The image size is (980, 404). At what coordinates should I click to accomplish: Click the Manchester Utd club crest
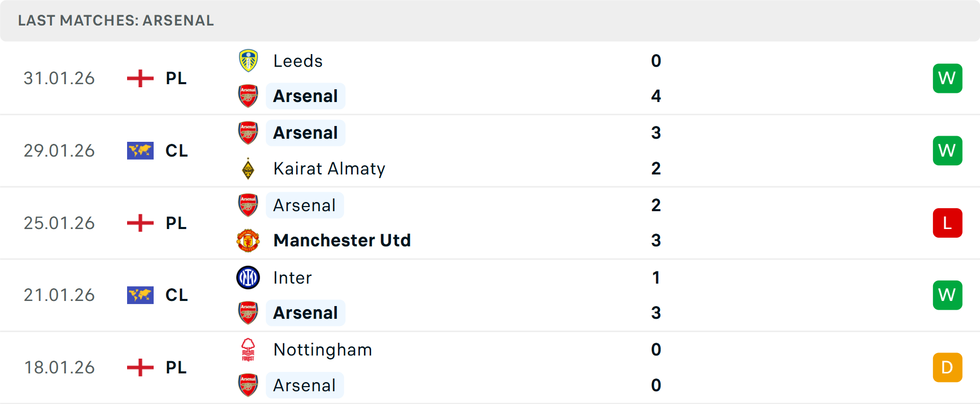(248, 240)
